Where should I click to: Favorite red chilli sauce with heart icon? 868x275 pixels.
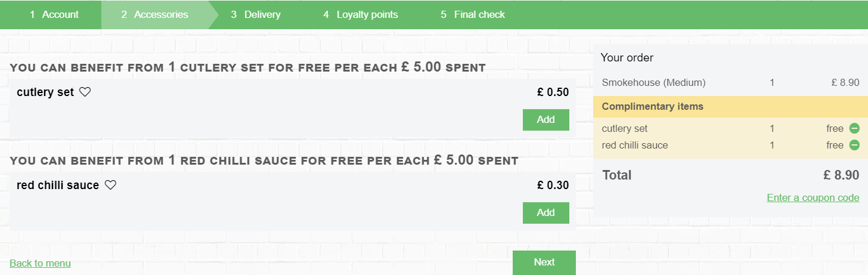click(x=110, y=185)
